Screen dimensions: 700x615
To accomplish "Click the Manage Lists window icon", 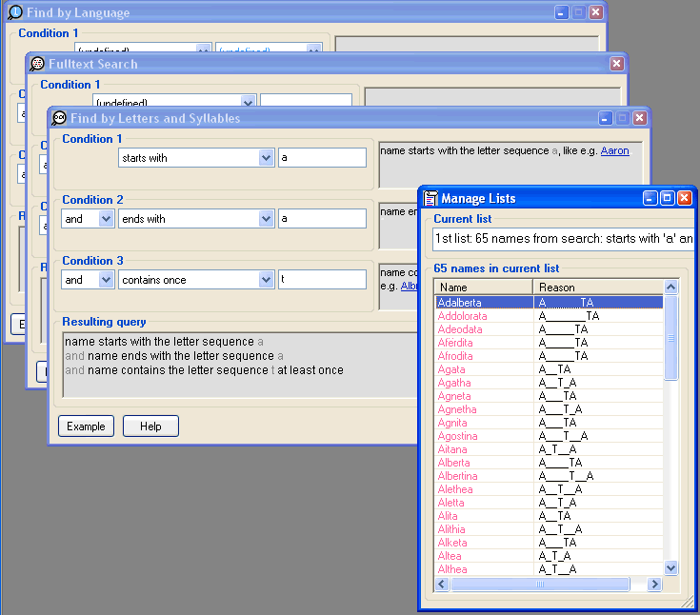I will [x=430, y=198].
